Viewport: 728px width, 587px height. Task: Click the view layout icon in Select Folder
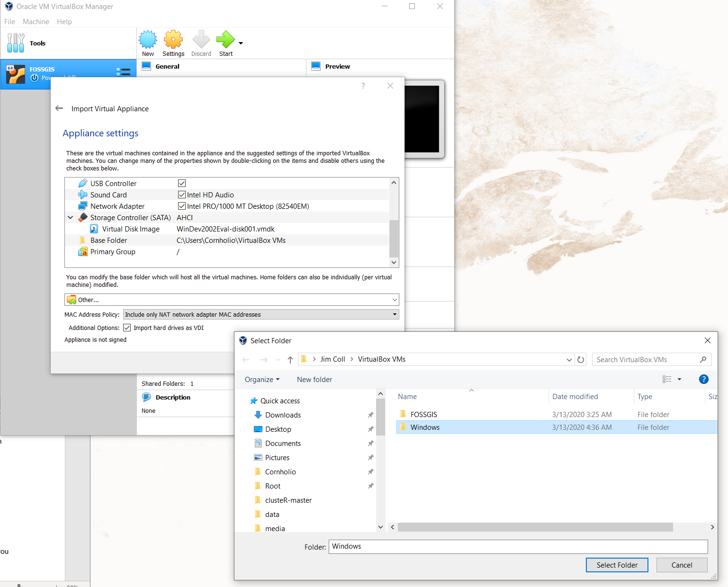667,379
